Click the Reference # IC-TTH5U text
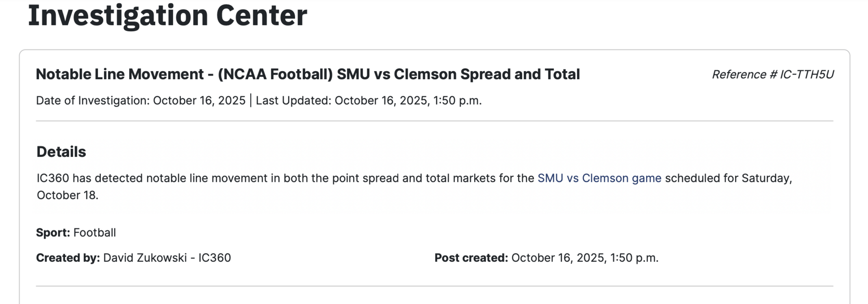 [x=773, y=75]
